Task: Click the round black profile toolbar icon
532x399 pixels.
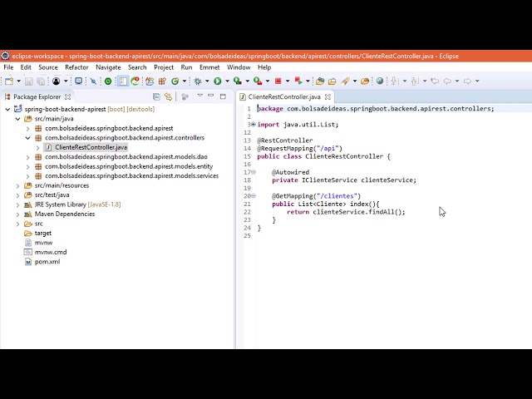Action: [57, 81]
